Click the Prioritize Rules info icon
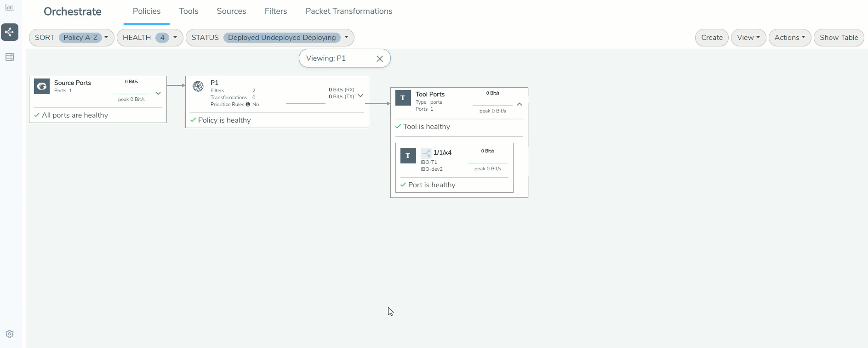The image size is (868, 348). (x=248, y=105)
